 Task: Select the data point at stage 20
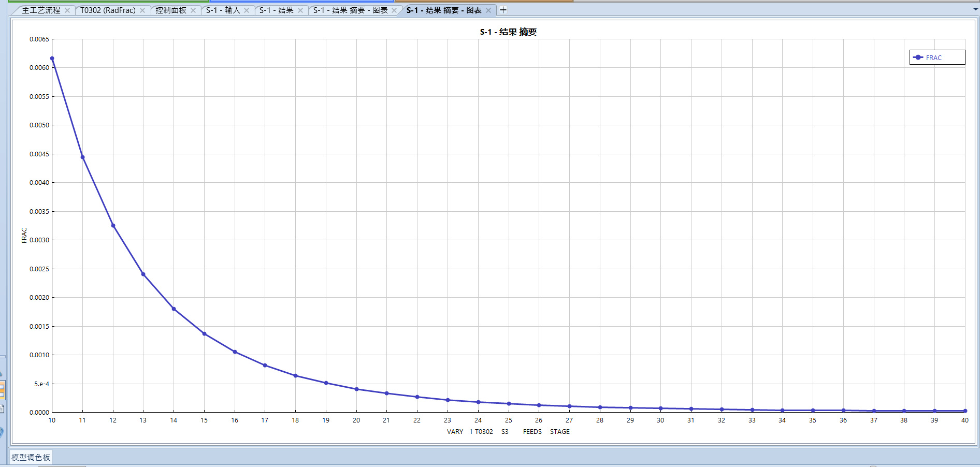(356, 389)
